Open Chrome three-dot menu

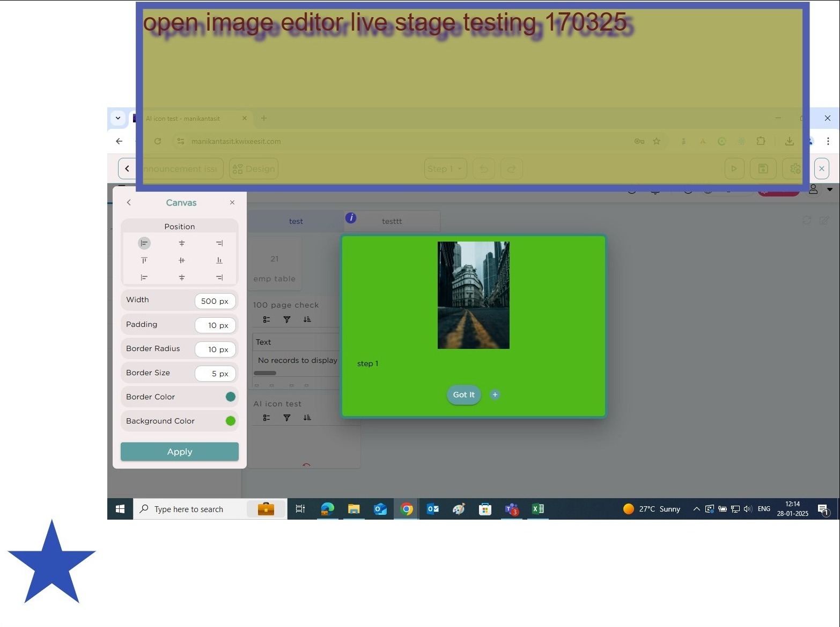pyautogui.click(x=828, y=141)
